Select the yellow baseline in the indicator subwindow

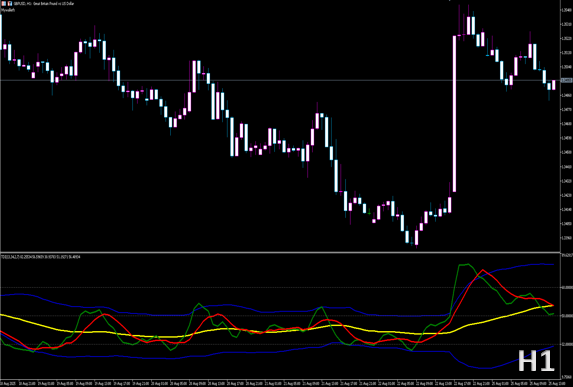(278, 331)
